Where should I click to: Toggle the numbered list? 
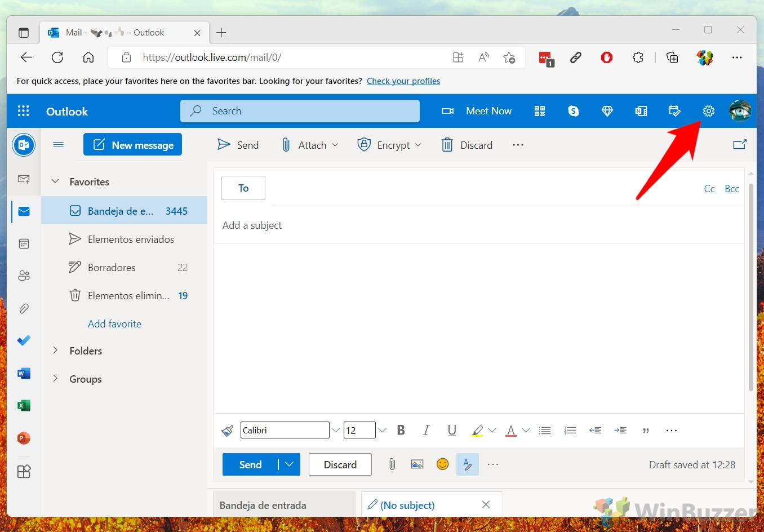(570, 431)
